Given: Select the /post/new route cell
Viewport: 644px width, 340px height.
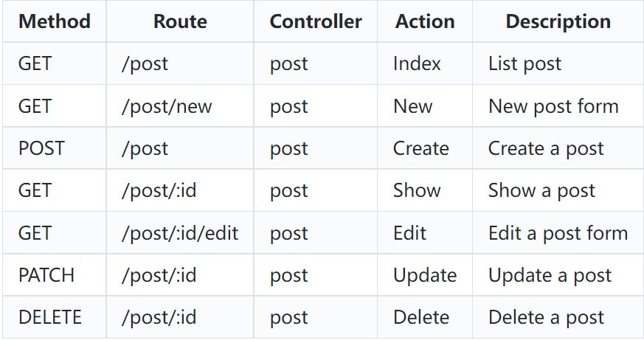Looking at the screenshot, I should coord(180,106).
